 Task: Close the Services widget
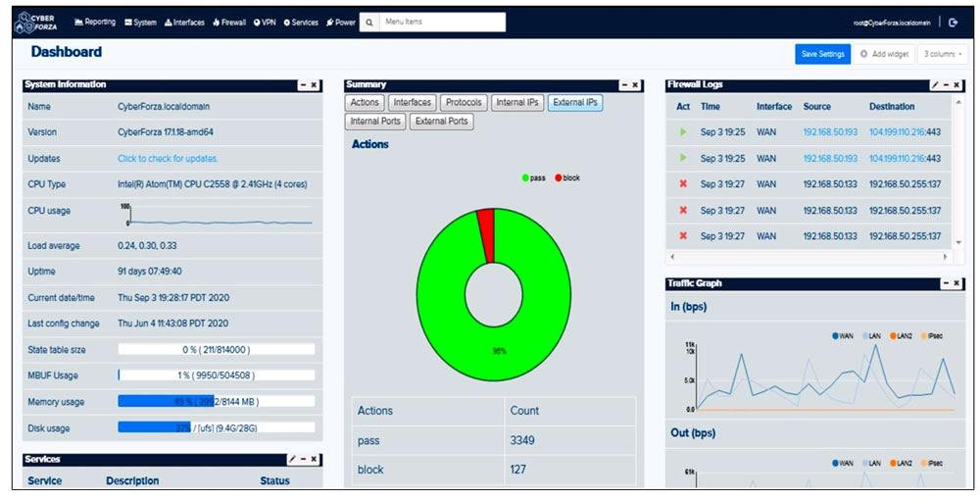tap(314, 460)
